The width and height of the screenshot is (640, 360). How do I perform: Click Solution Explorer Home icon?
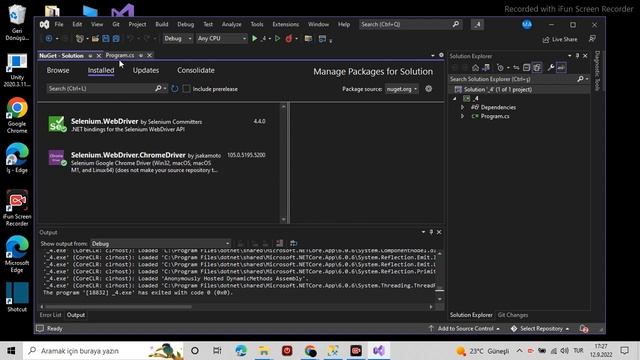point(476,68)
